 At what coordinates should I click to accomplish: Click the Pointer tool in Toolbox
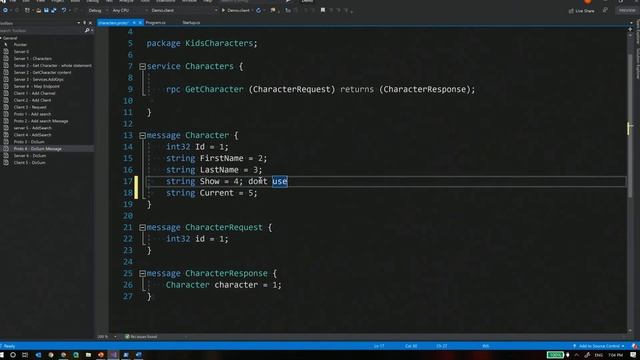pyautogui.click(x=20, y=44)
